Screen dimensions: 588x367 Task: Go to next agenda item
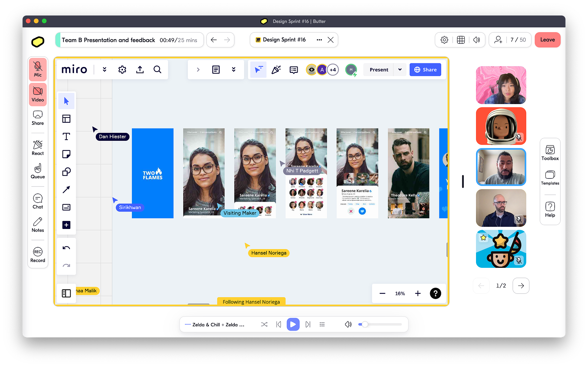pos(227,40)
